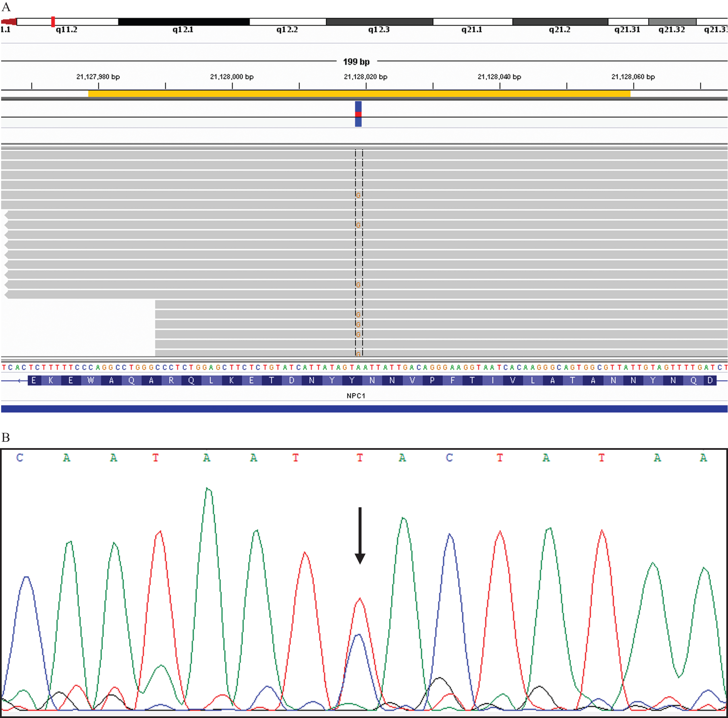Click the red locus marker on the ideogram
Viewport: 728px width, 718px height.
(x=53, y=21)
